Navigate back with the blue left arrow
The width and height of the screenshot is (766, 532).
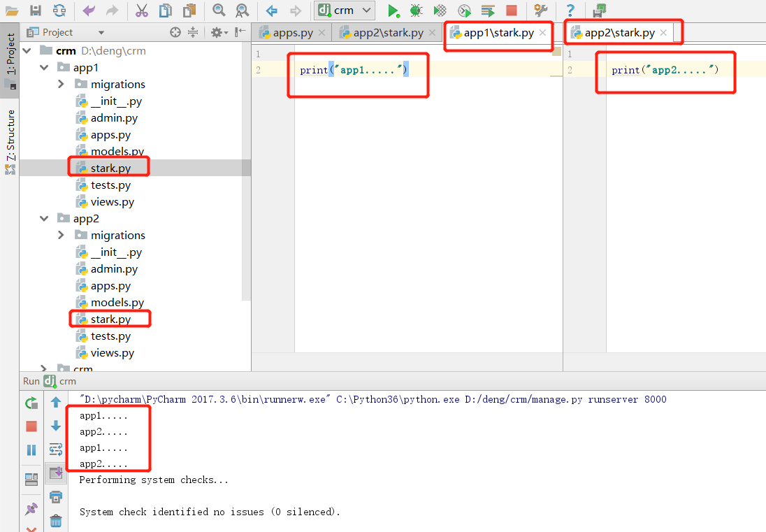pyautogui.click(x=272, y=10)
